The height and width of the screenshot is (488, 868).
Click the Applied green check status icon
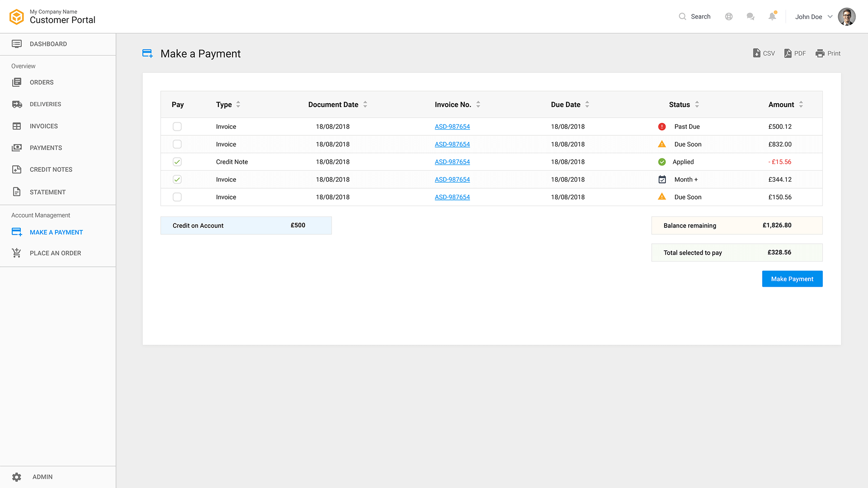(662, 162)
